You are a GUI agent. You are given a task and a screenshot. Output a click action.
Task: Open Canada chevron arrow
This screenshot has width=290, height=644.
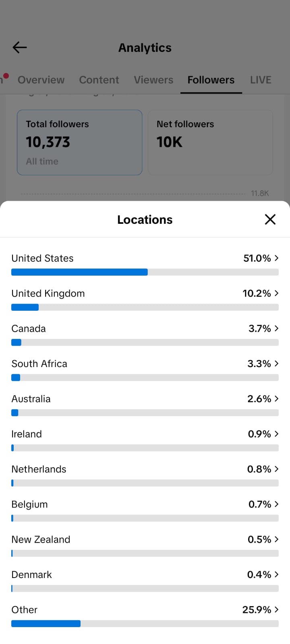276,328
